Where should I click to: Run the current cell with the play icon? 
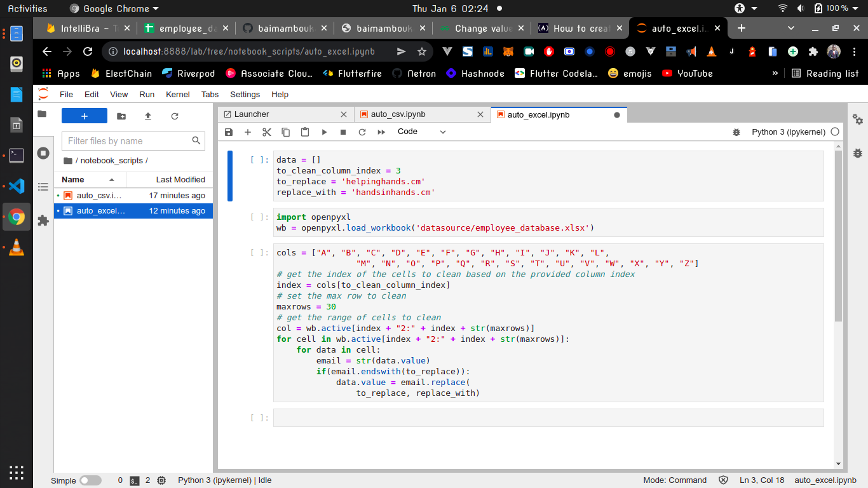(x=324, y=132)
